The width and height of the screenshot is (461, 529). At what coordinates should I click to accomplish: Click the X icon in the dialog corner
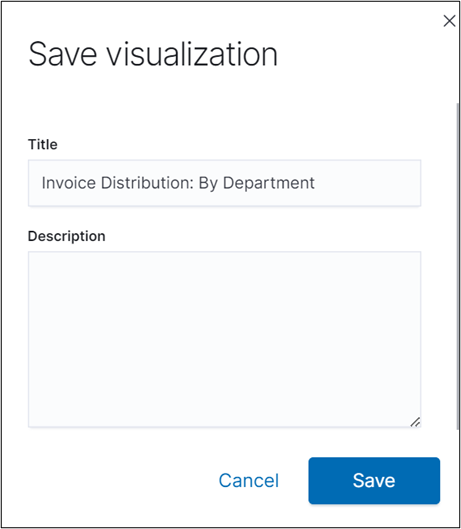(449, 21)
